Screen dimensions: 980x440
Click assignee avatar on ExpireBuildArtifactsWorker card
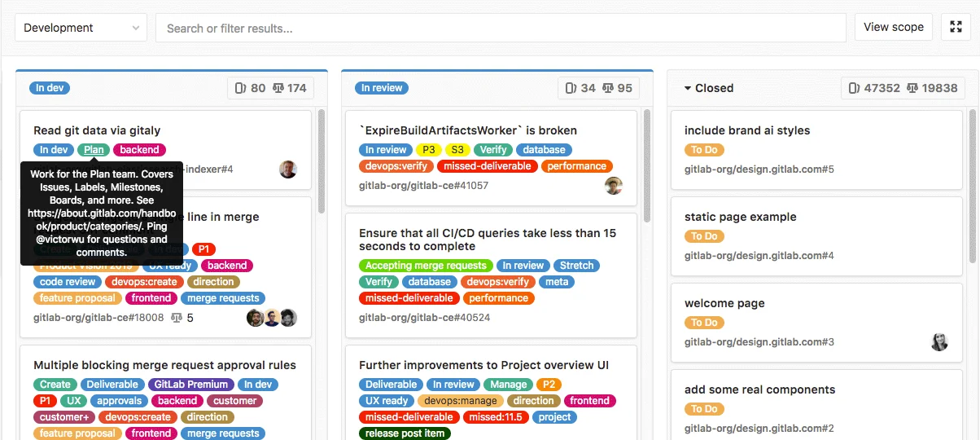[614, 186]
